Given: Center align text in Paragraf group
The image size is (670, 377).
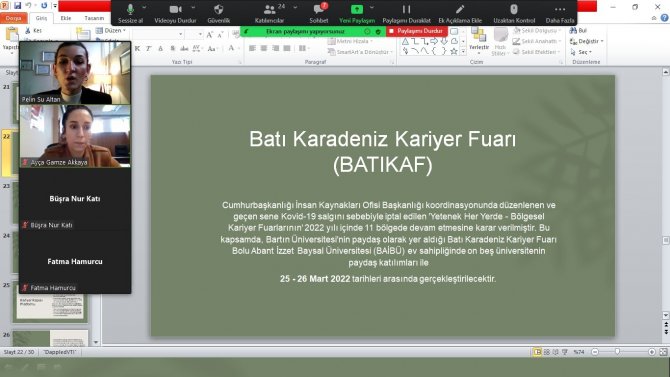Looking at the screenshot, I should pos(264,48).
